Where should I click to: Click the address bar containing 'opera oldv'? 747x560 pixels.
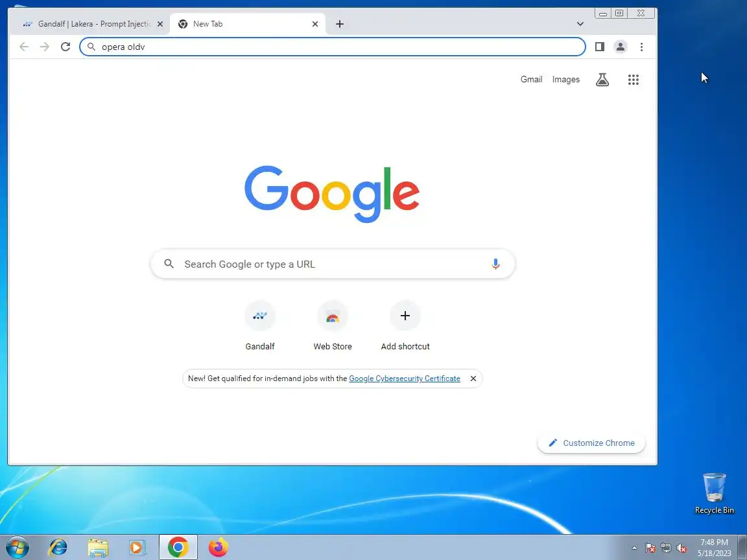(333, 47)
